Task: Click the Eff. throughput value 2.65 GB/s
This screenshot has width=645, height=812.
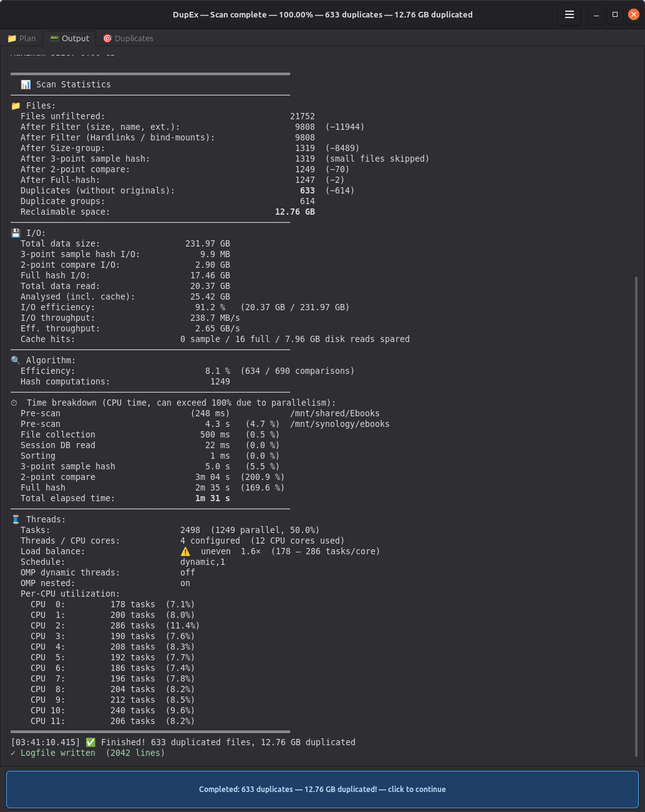Action: coord(218,328)
